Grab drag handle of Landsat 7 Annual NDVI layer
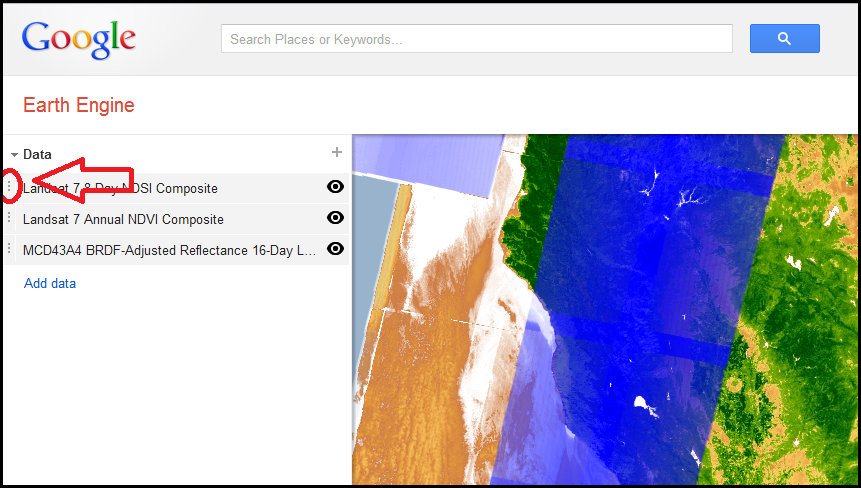The height and width of the screenshot is (488, 861). coord(9,218)
